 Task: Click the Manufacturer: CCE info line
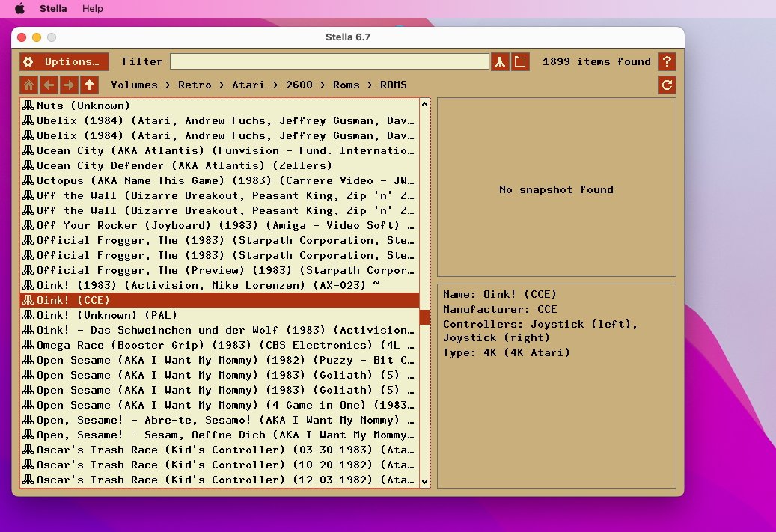point(500,309)
